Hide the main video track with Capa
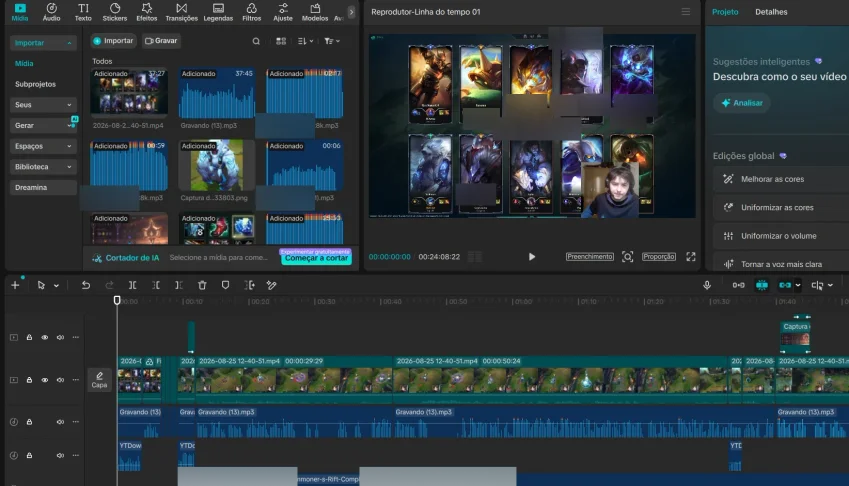This screenshot has height=486, width=849. [45, 380]
